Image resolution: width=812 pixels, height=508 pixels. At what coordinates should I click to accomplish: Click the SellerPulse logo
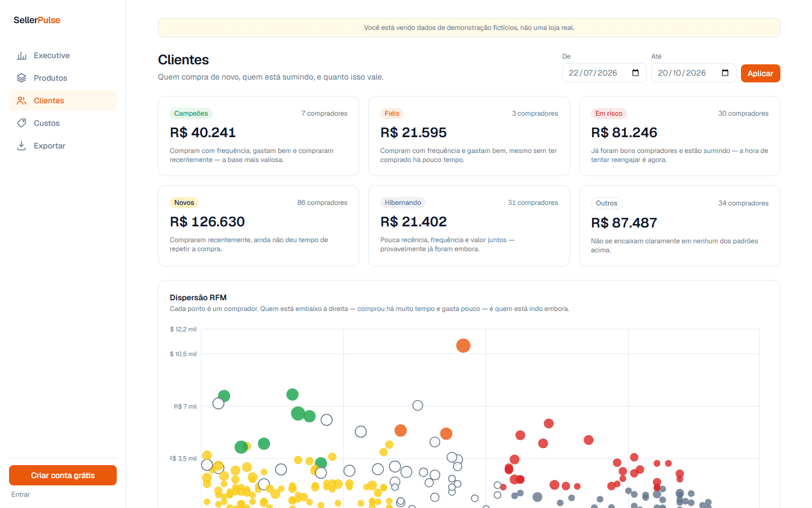coord(37,20)
